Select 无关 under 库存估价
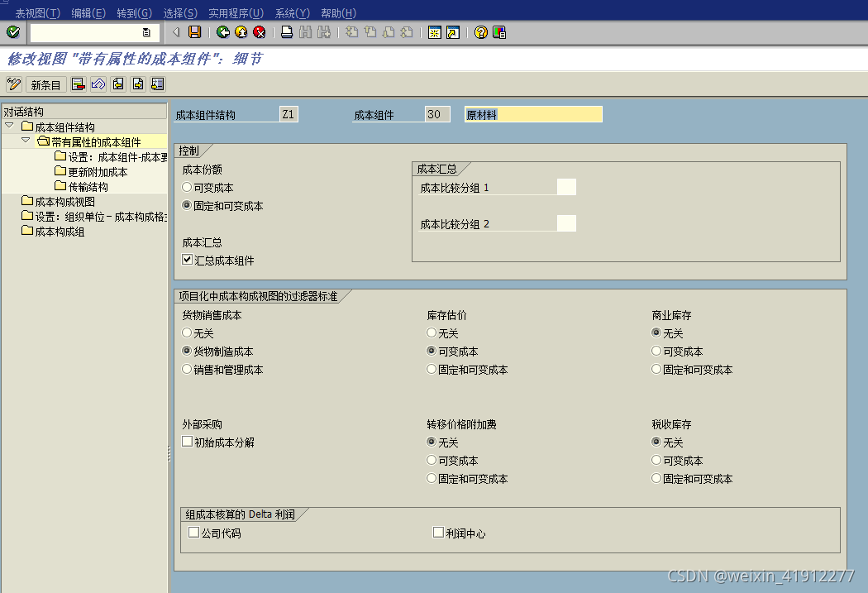Image resolution: width=868 pixels, height=593 pixels. [x=432, y=332]
